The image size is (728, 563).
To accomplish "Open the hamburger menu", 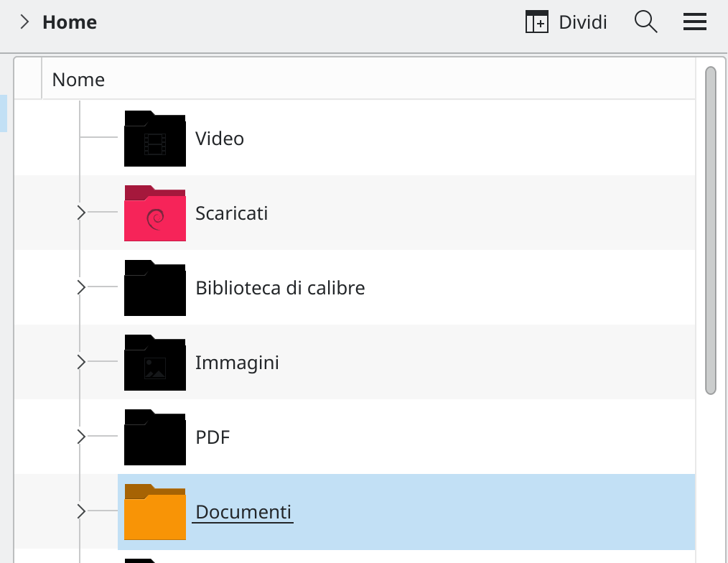I will point(694,22).
